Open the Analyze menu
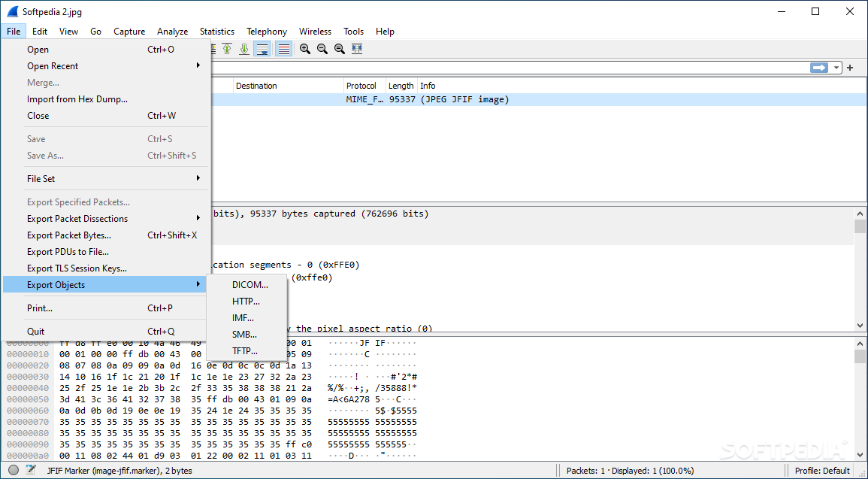Screen dimensions: 868x479 [x=172, y=32]
